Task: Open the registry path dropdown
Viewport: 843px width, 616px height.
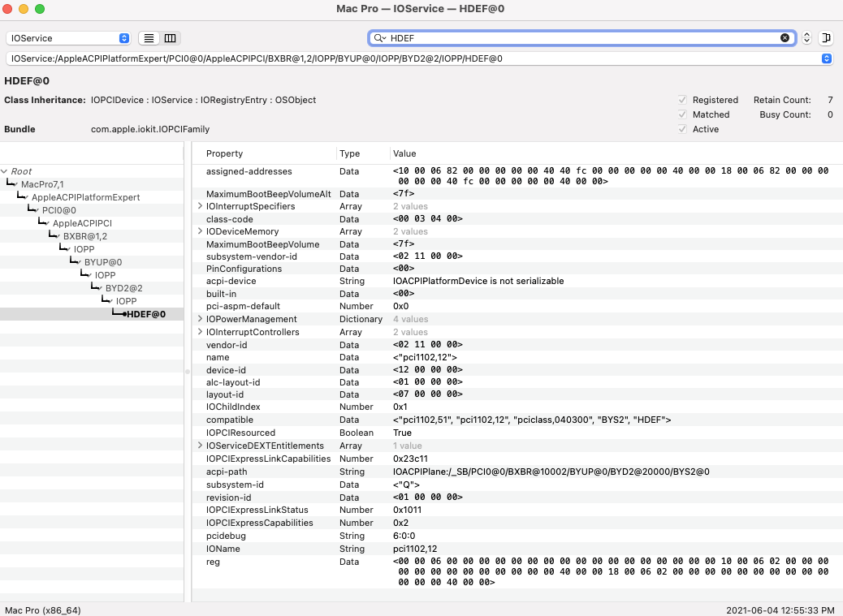Action: [827, 58]
